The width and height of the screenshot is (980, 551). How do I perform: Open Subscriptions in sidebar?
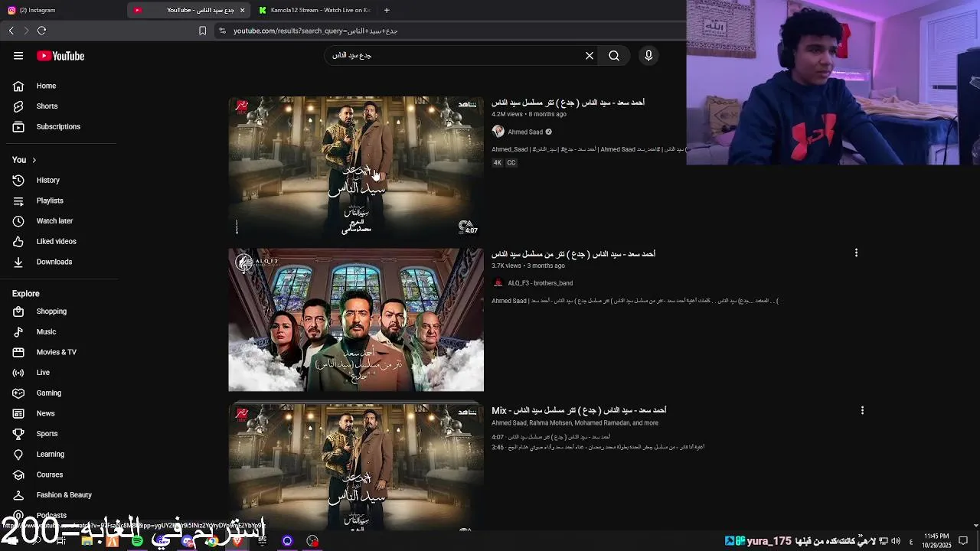pos(58,127)
